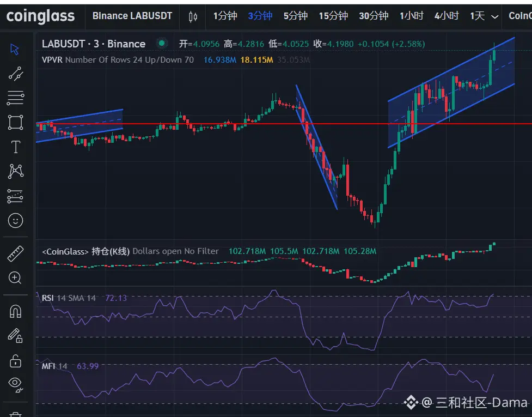Click the VPVR down volume value 18.115M

(256, 60)
